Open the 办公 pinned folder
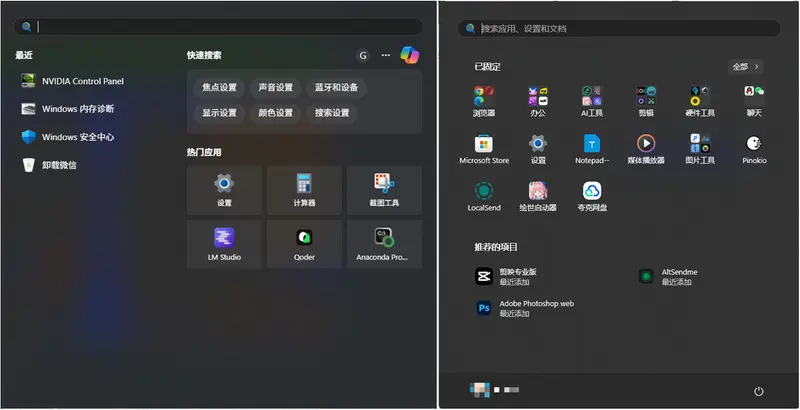The width and height of the screenshot is (800, 410). 538,101
